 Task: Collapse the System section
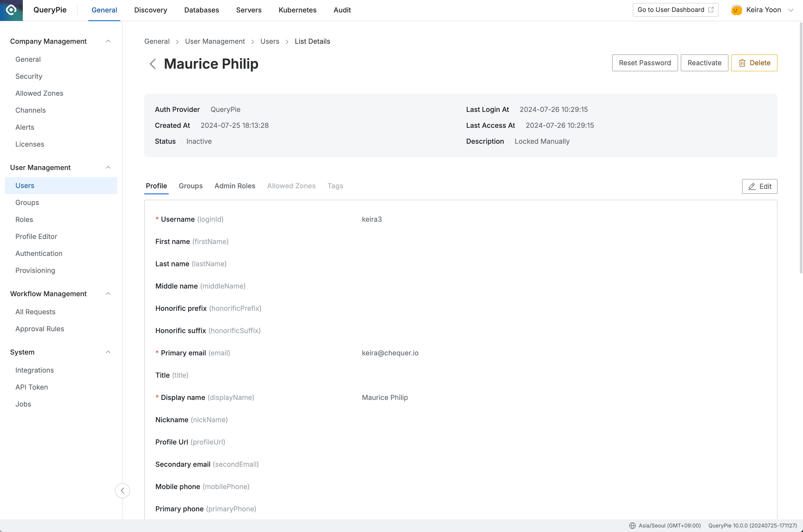(x=108, y=352)
